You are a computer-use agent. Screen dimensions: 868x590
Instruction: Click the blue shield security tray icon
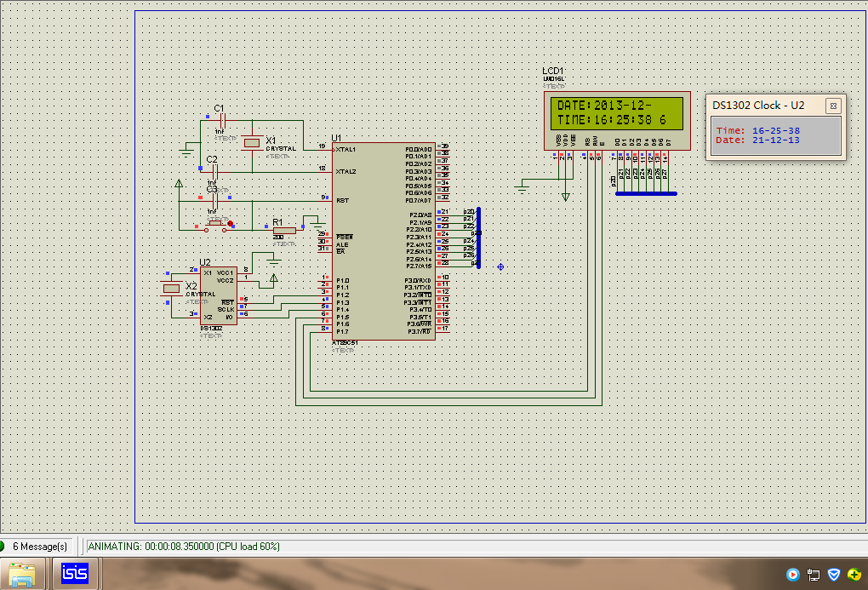pos(834,575)
